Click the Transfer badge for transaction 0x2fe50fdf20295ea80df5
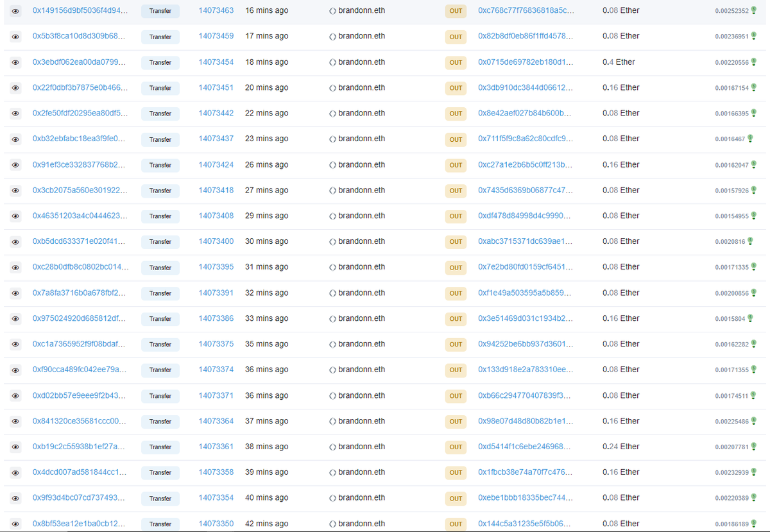770x532 pixels. 160,114
